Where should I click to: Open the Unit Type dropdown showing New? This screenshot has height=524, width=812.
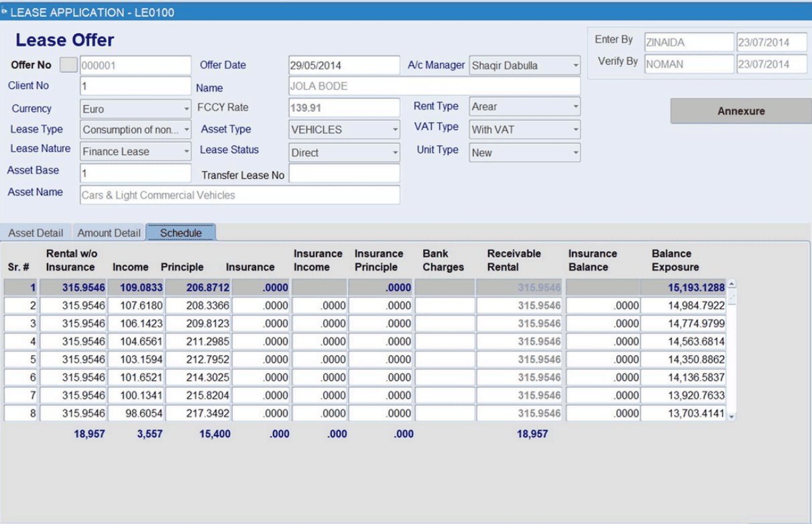click(574, 152)
